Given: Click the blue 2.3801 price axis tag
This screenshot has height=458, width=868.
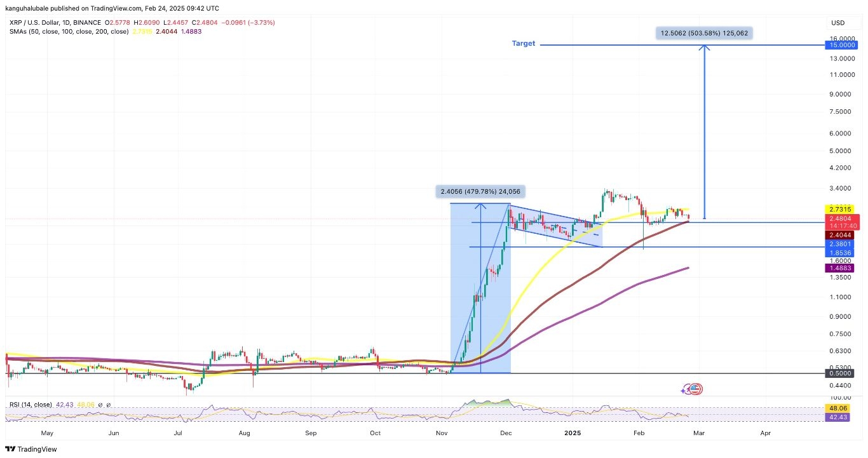Looking at the screenshot, I should coord(840,244).
